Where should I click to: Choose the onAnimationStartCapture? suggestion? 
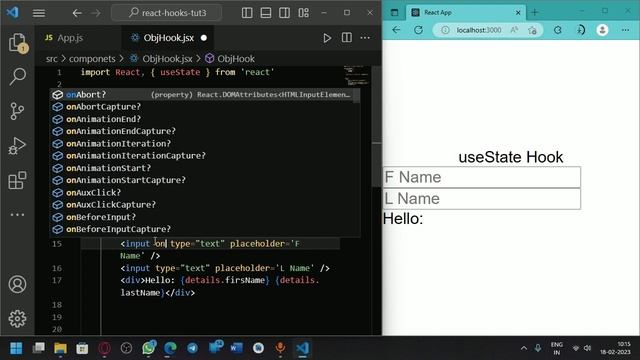click(205, 180)
